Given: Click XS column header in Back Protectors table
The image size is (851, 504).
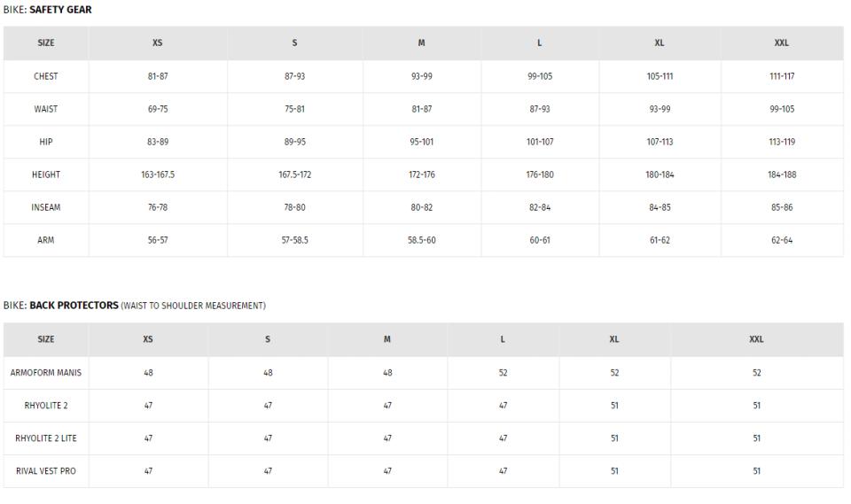Looking at the screenshot, I should (148, 339).
